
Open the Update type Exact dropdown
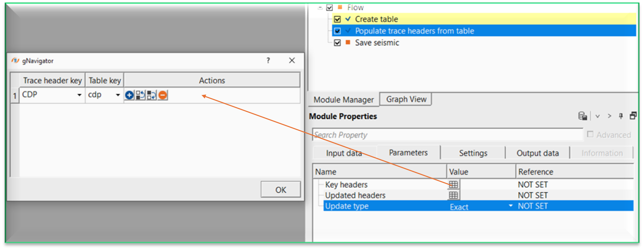[x=510, y=206]
